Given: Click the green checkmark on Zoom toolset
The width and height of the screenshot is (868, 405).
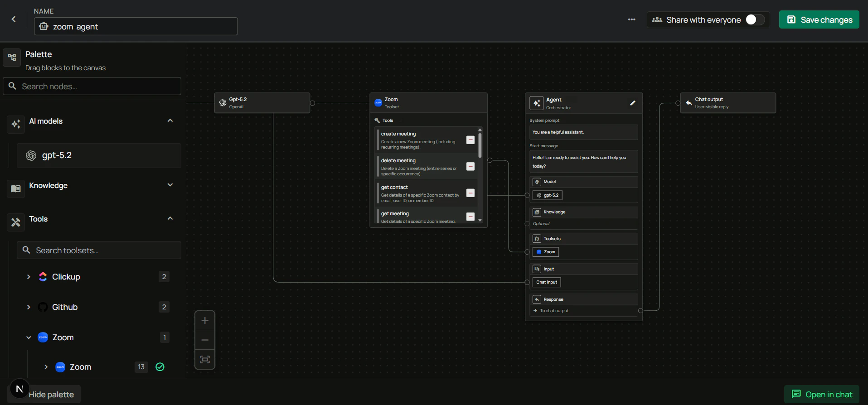Looking at the screenshot, I should click(x=160, y=367).
